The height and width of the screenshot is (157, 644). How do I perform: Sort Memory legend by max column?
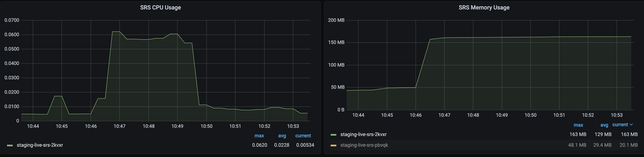pos(578,125)
